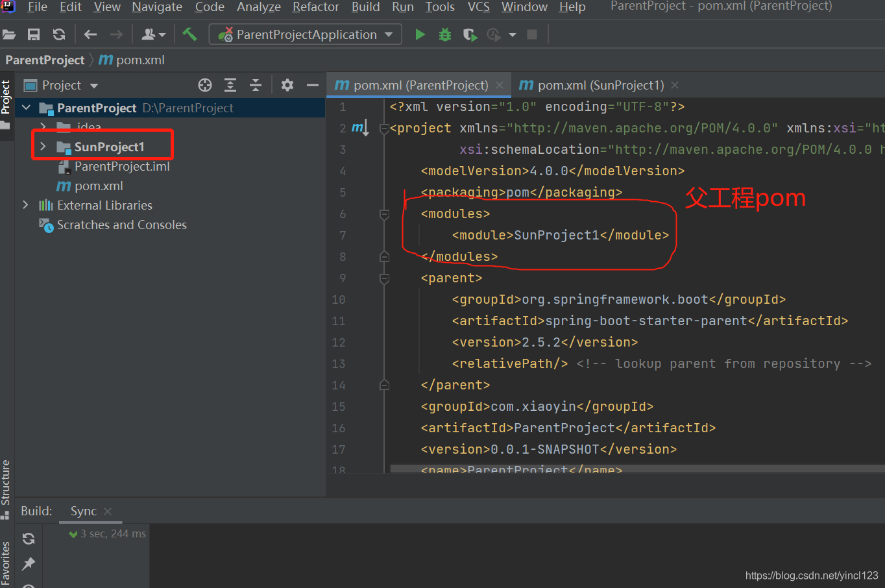This screenshot has width=885, height=588.
Task: Close the pom.xml (SunProject1) tab
Action: click(x=675, y=85)
